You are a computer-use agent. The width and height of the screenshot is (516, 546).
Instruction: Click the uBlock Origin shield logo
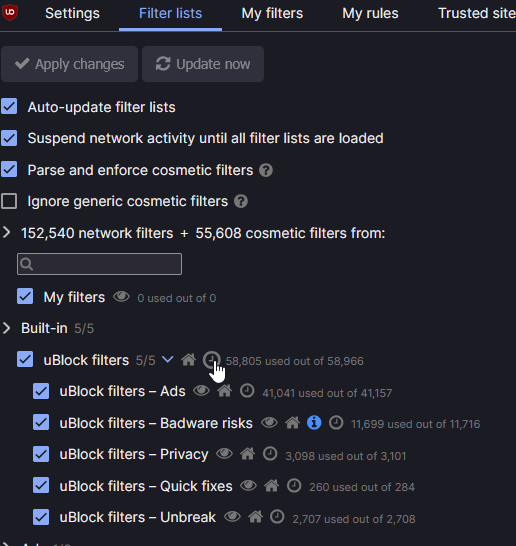click(x=10, y=13)
